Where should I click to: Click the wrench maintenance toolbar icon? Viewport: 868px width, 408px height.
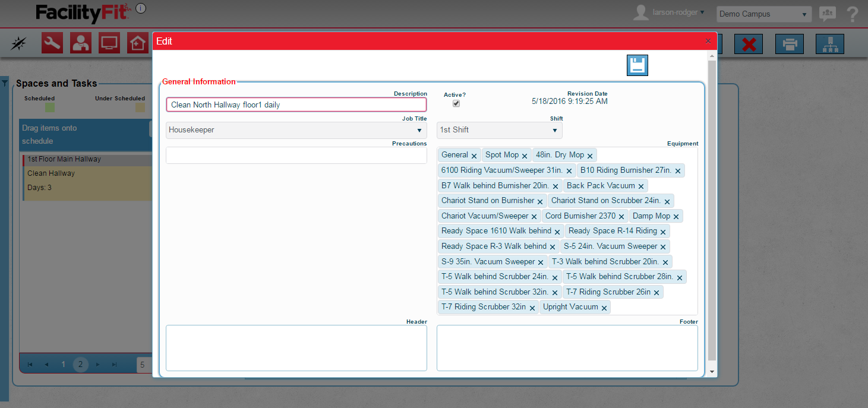[x=52, y=43]
